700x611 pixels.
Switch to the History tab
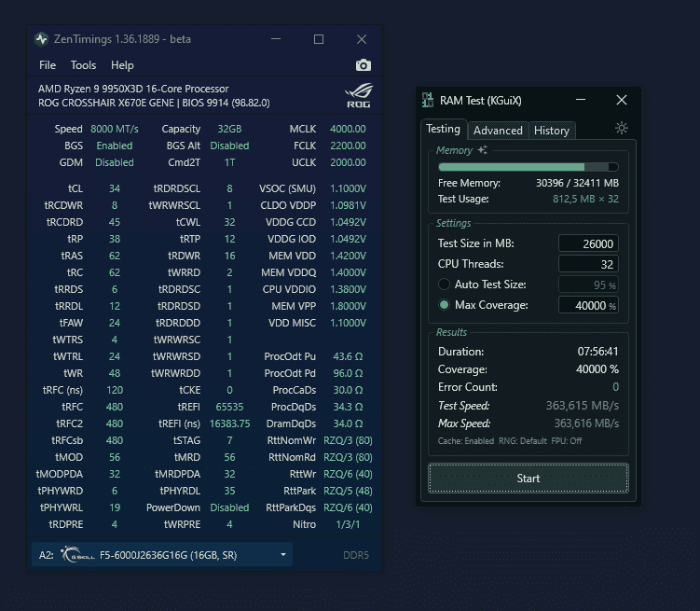[x=552, y=131]
